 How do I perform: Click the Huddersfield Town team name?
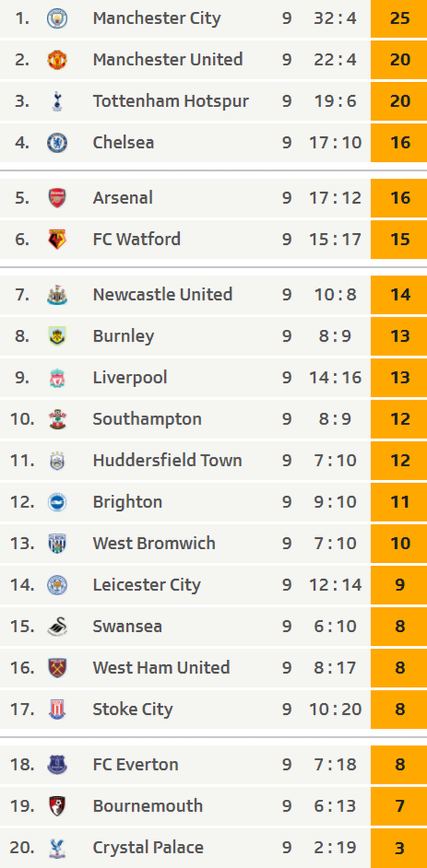pos(167,460)
